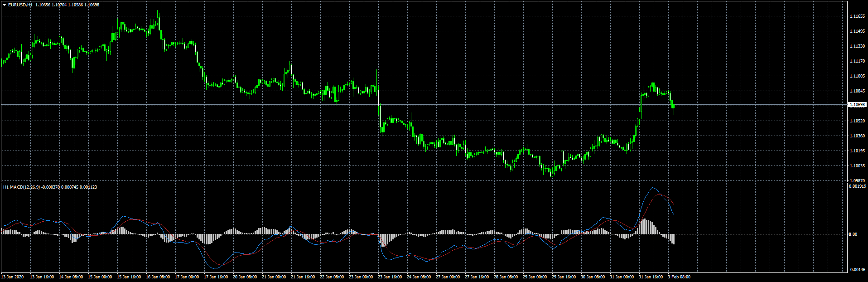Click the 1.09870 price axis label
Screen dimensions: 868x282
(857, 180)
